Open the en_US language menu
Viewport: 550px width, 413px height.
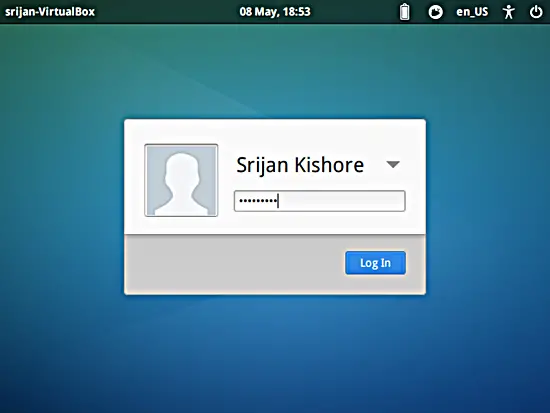(472, 12)
